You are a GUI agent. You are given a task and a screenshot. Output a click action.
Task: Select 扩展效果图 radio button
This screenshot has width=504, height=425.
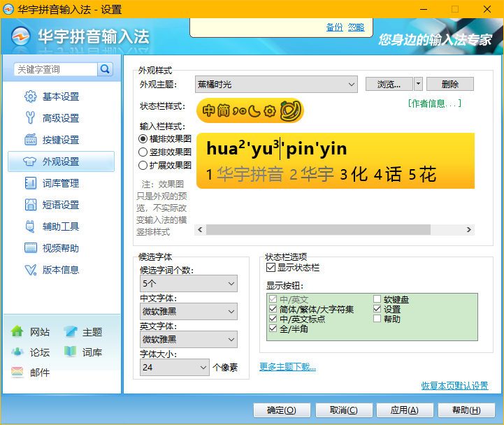(x=143, y=165)
